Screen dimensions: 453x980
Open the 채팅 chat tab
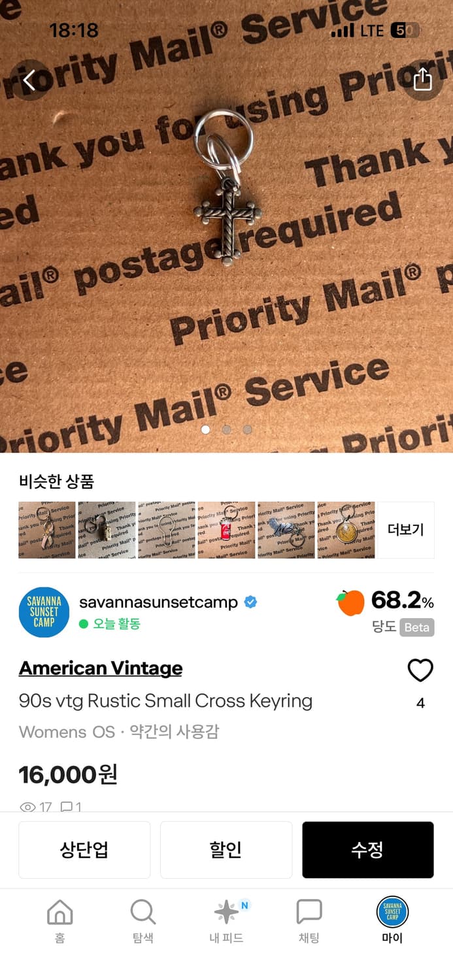pyautogui.click(x=309, y=921)
